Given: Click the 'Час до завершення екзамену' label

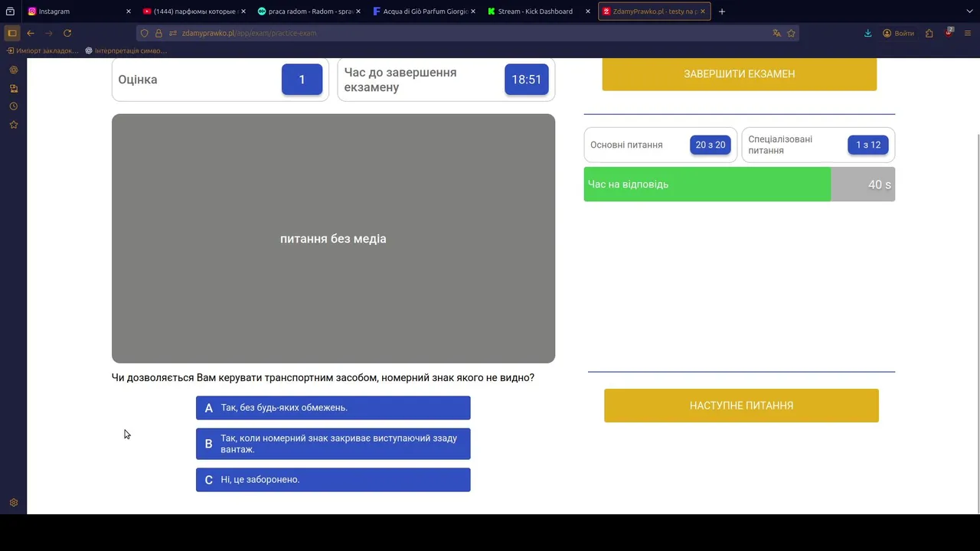Looking at the screenshot, I should (x=400, y=80).
